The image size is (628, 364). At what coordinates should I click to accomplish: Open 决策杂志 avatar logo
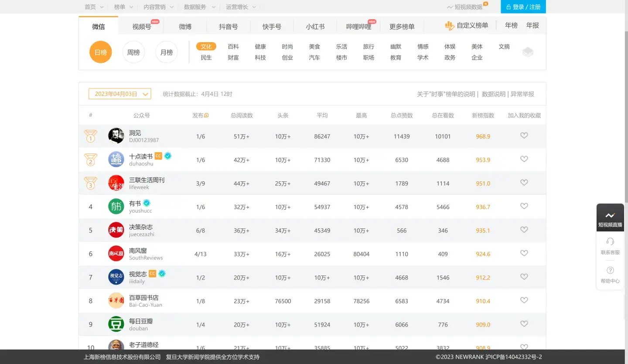pyautogui.click(x=116, y=230)
